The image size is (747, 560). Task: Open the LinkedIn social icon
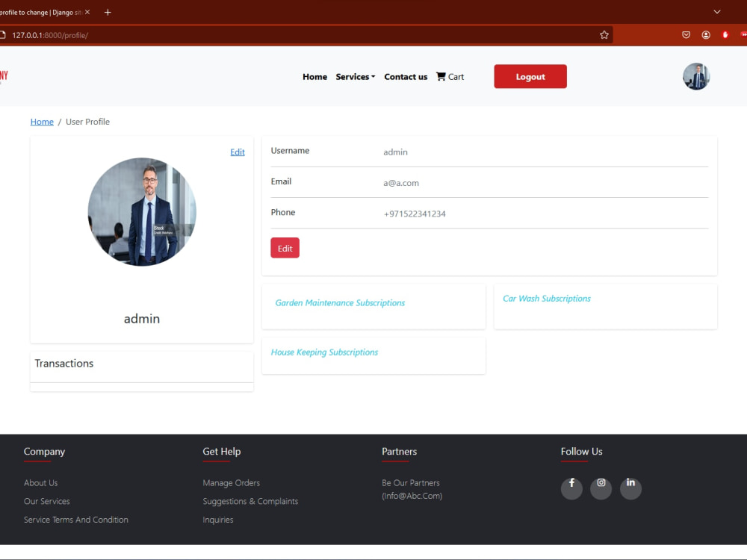click(630, 488)
